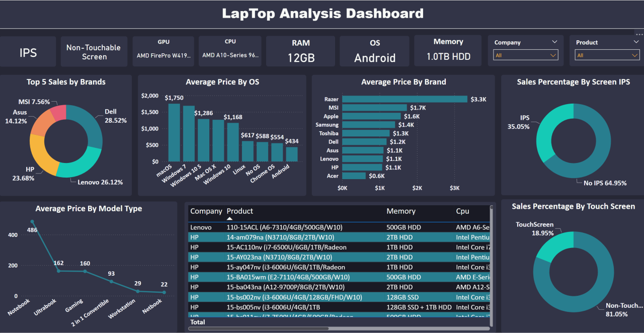Select the IPS screen card
This screenshot has width=644, height=333.
pyautogui.click(x=28, y=51)
